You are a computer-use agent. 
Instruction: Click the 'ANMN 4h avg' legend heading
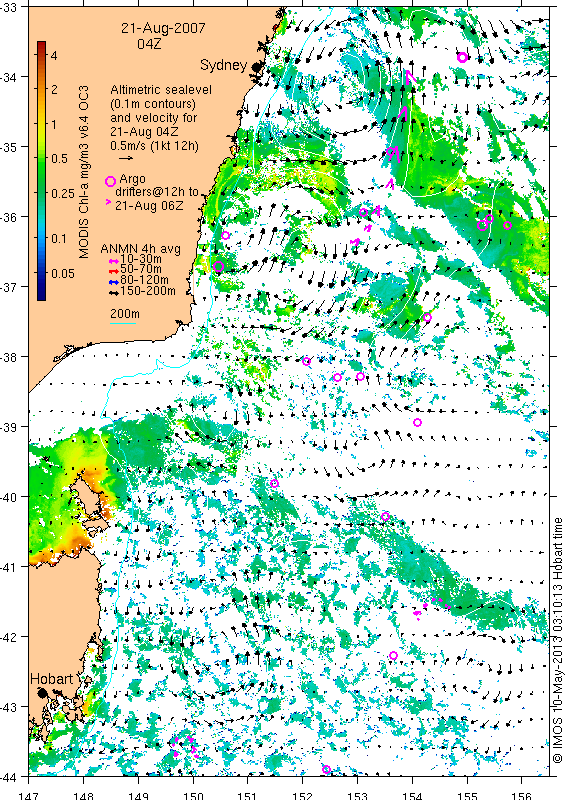coord(140,249)
